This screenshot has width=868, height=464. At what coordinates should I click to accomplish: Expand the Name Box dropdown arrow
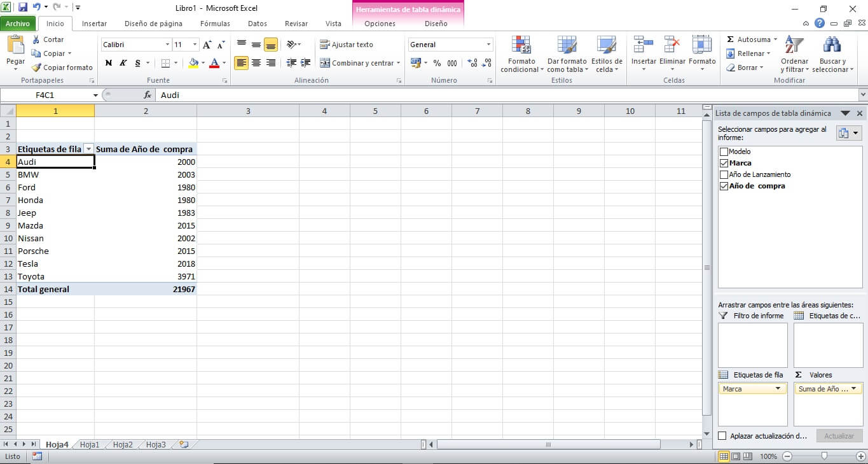(x=95, y=95)
